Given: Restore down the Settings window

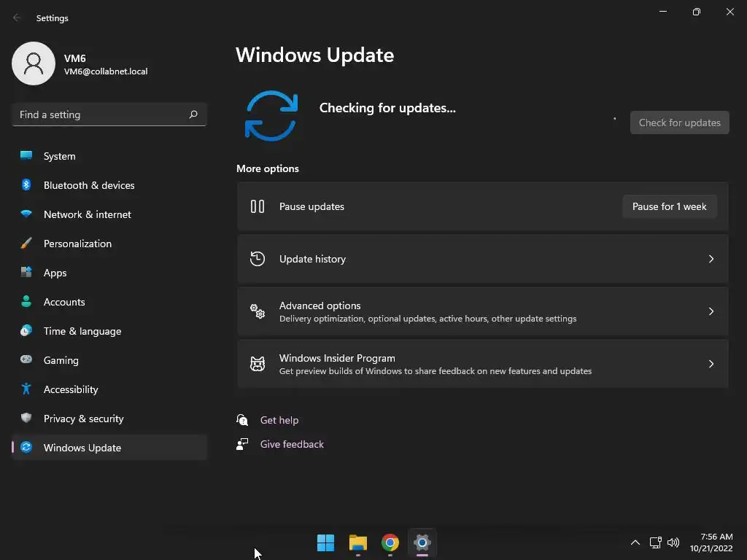Looking at the screenshot, I should point(697,12).
